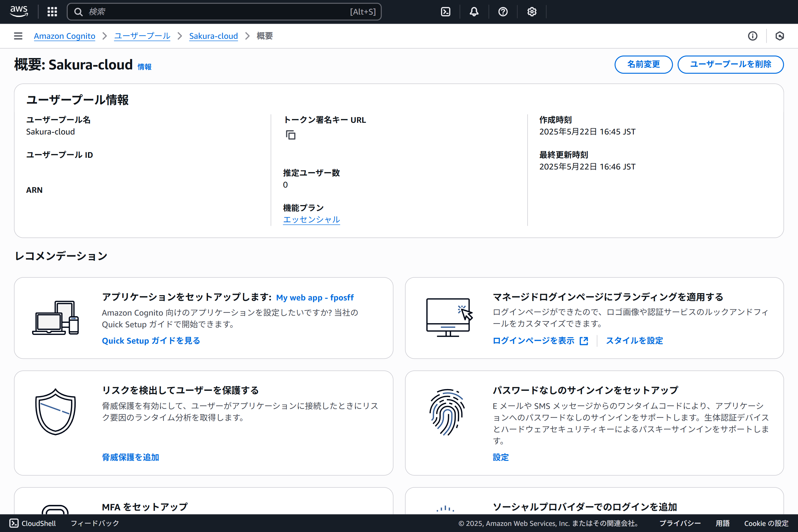Click the shield threat protection illustration
The height and width of the screenshot is (532, 798).
(56, 412)
